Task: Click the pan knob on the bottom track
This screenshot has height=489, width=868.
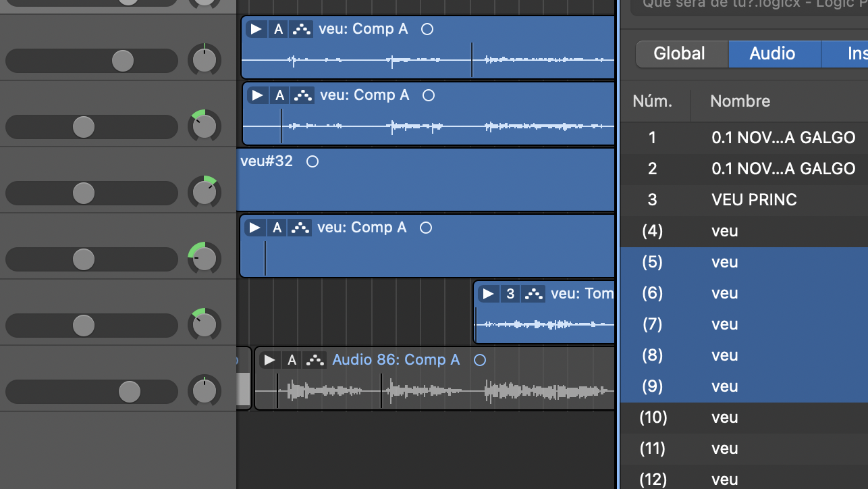Action: pos(204,392)
